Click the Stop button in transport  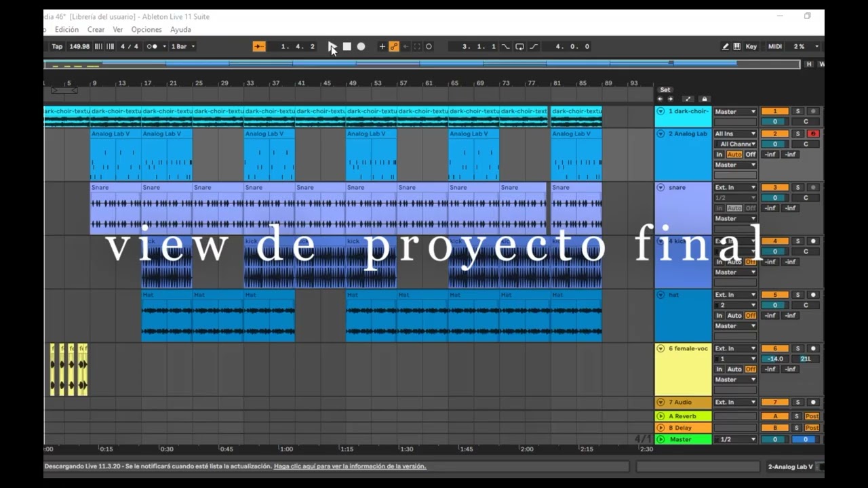pyautogui.click(x=347, y=46)
